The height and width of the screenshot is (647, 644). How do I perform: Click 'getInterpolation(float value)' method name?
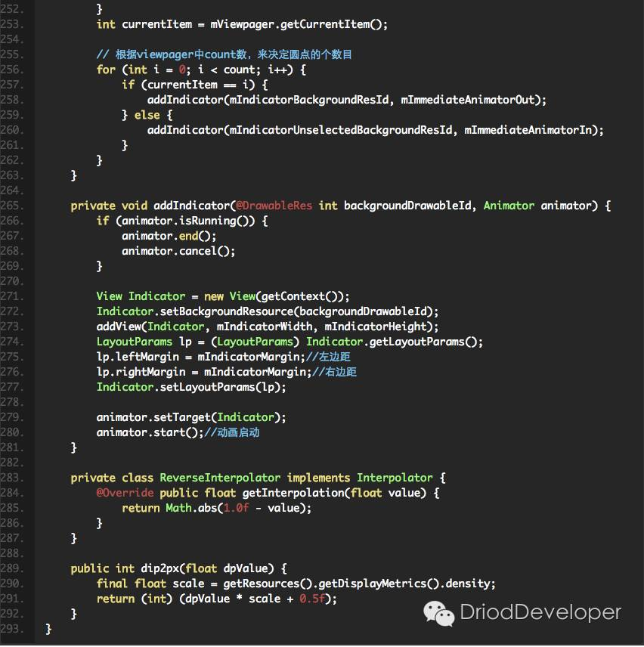pos(334,493)
